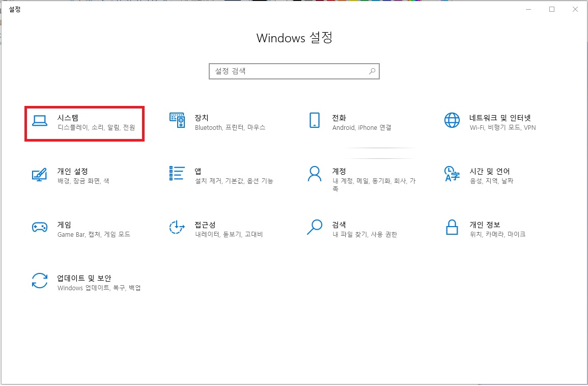Minimize the 설정 window
The image size is (588, 386).
(529, 9)
